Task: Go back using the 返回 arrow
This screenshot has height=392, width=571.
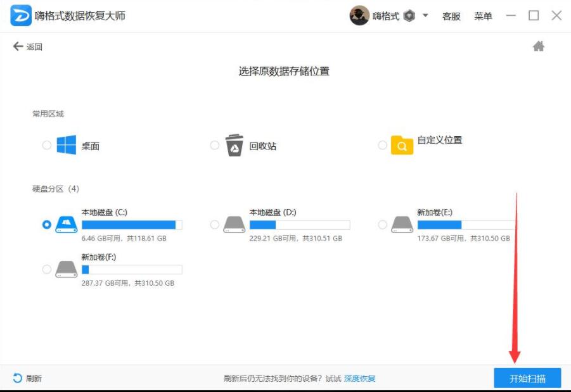Action: pyautogui.click(x=28, y=47)
